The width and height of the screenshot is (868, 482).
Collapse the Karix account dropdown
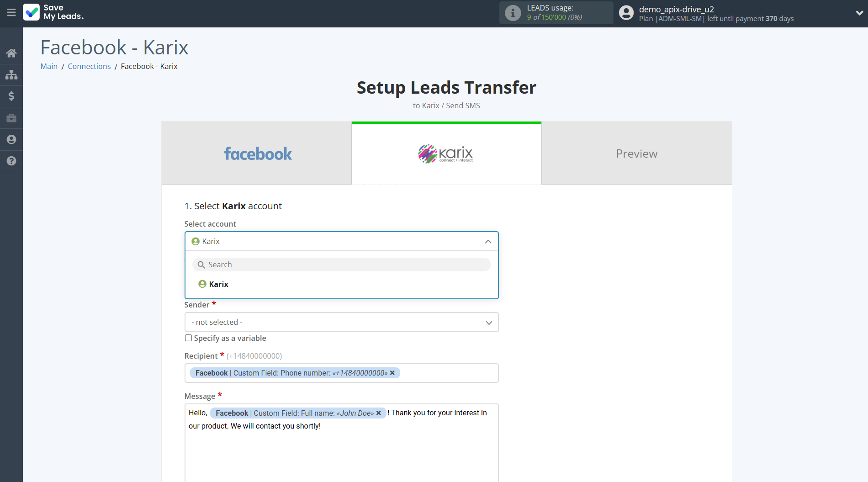click(x=487, y=241)
